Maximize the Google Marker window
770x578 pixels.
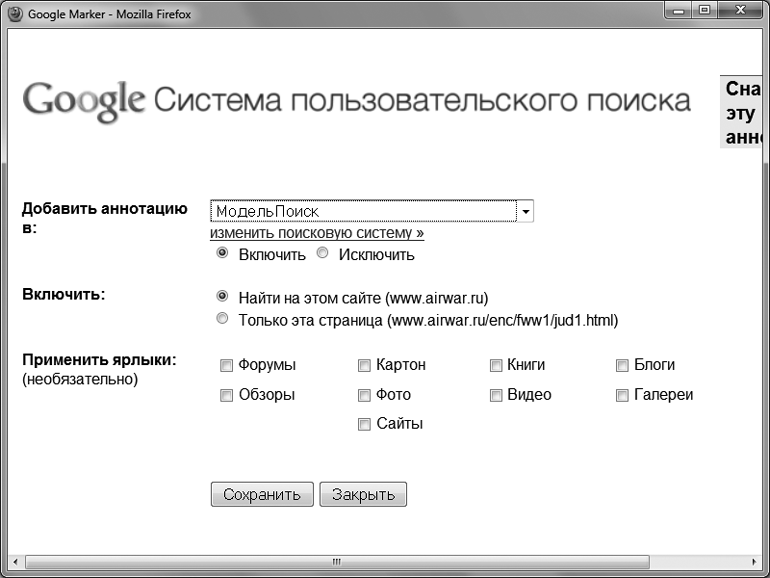[x=703, y=12]
